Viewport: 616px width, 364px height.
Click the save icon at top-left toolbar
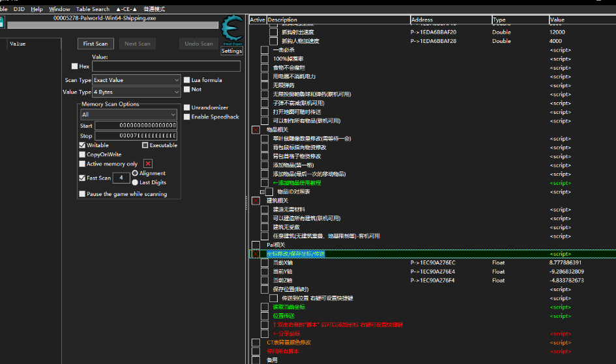(x=2, y=23)
